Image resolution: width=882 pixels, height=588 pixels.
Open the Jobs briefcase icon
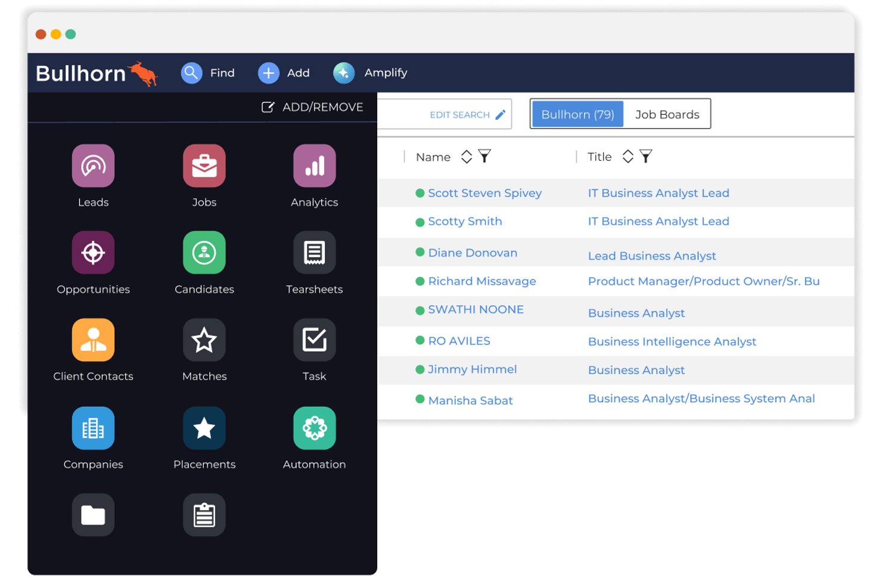tap(204, 166)
